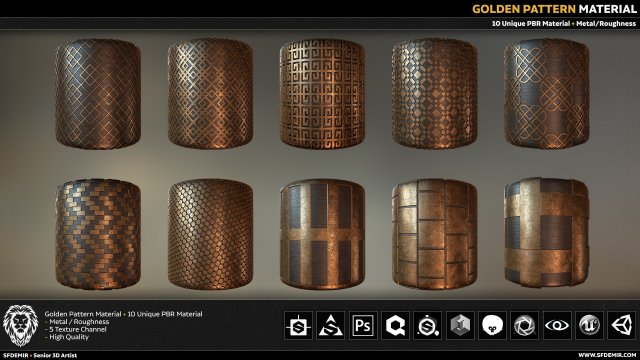The image size is (640, 360).
Task: Click the 'SFDEMIR • Senior 3D Artist' credit
Action: [40, 356]
